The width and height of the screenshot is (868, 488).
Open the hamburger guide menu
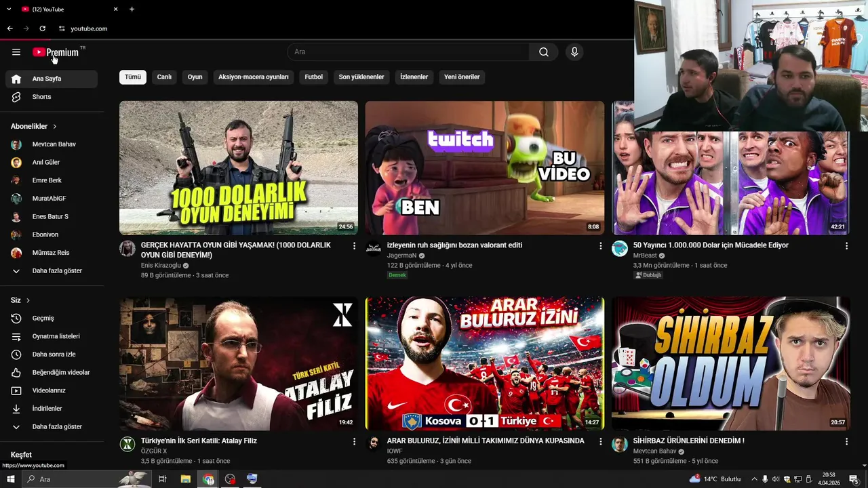click(16, 52)
